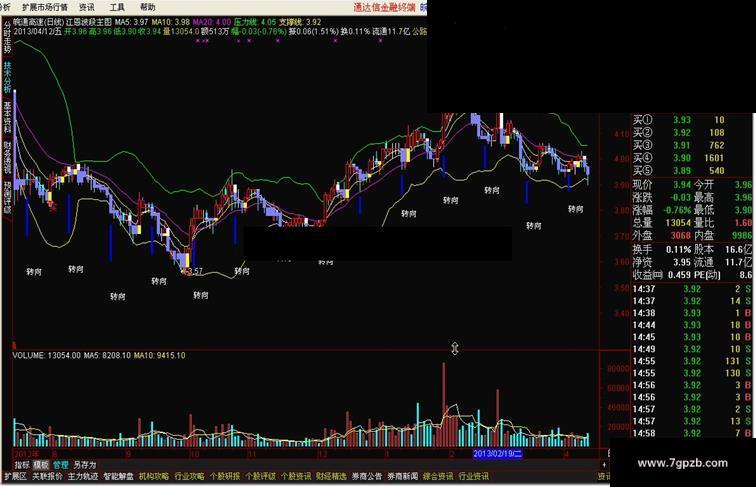The width and height of the screenshot is (756, 487).
Task: Open the 财经精选 bottom tab
Action: (x=331, y=476)
